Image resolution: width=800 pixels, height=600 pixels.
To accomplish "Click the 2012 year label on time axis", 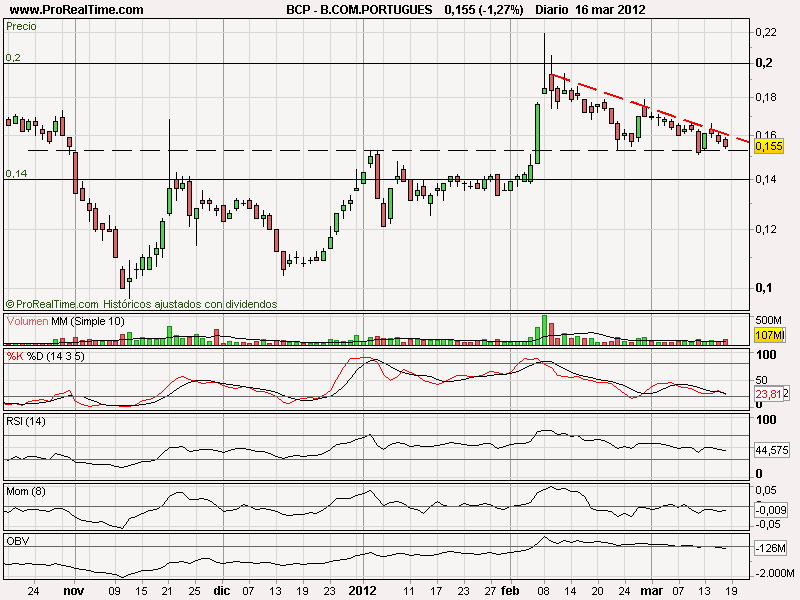I will coord(362,591).
